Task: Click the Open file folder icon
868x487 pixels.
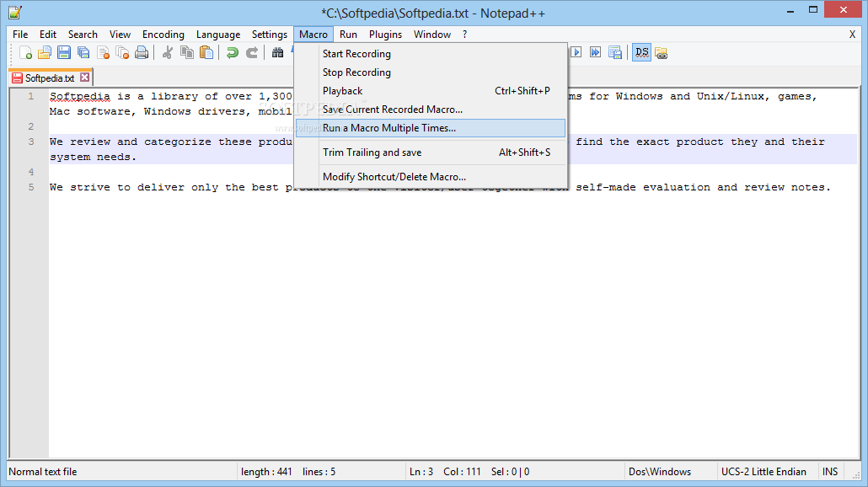Action: point(45,53)
